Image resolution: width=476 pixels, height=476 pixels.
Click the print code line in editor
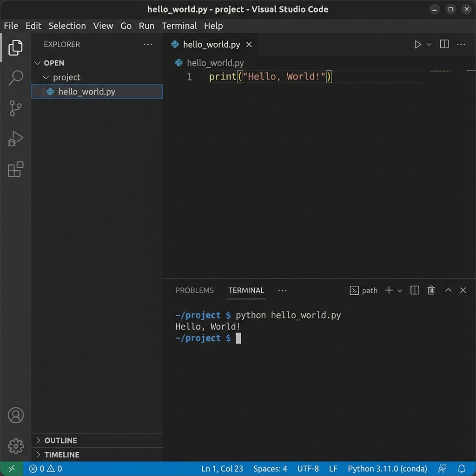coord(270,77)
